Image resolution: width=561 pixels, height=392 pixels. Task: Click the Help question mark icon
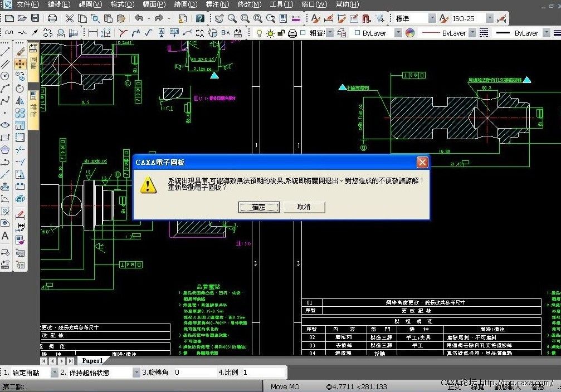[200, 18]
